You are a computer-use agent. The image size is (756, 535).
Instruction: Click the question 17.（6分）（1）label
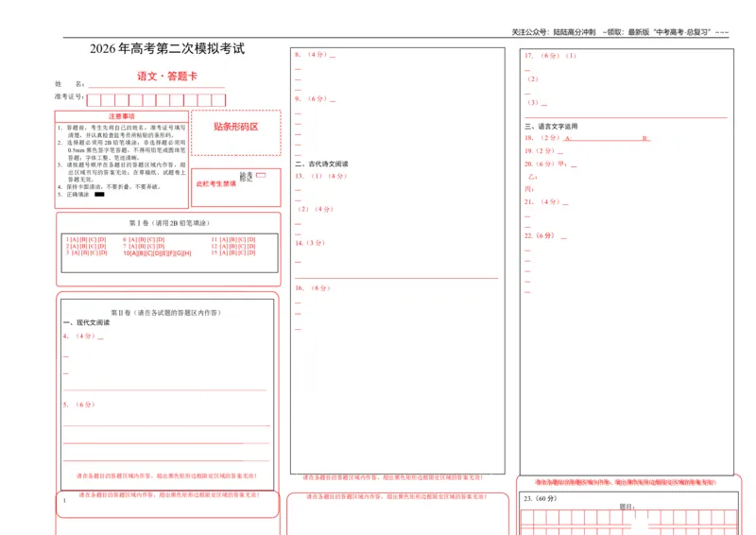coord(551,56)
